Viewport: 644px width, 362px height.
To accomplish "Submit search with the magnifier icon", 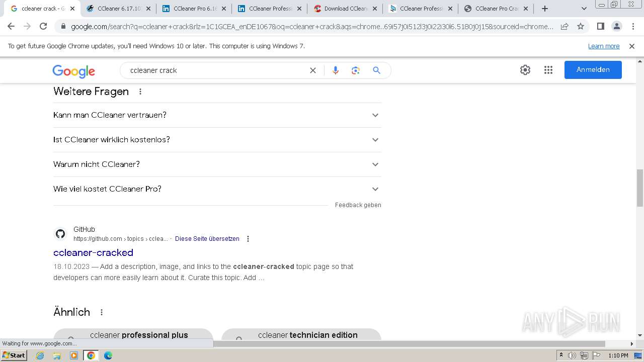I will click(376, 70).
